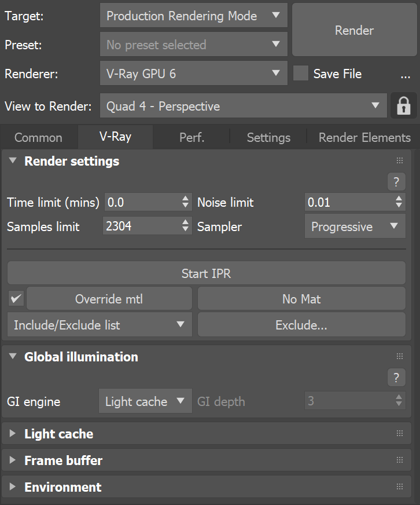Click the Global illumination panel grip handle
This screenshot has height=505, width=420.
pyautogui.click(x=399, y=356)
